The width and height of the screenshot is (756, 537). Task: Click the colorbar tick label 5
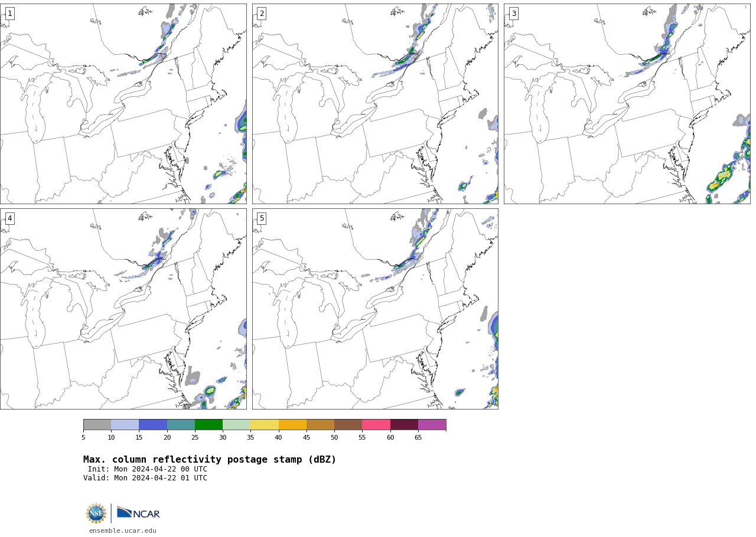click(x=83, y=437)
